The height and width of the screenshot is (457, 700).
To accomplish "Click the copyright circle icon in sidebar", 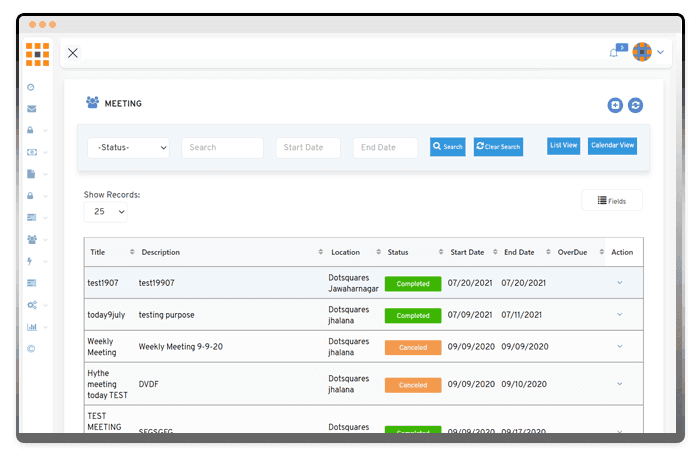I will [31, 349].
